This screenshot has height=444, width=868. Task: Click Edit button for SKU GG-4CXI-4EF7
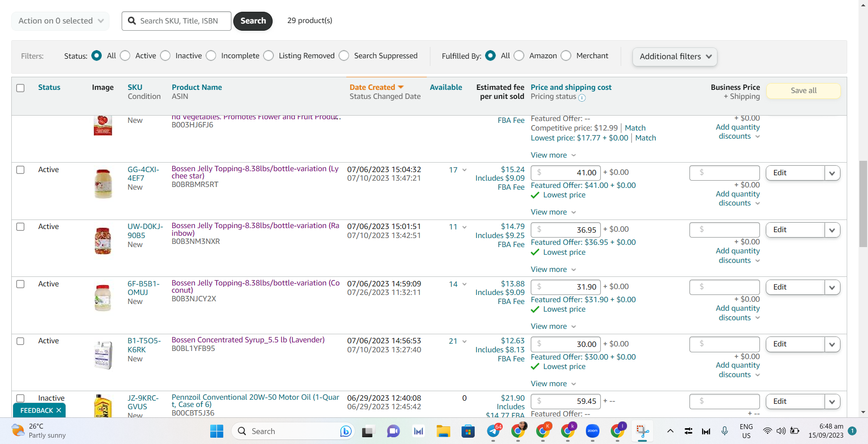[795, 173]
